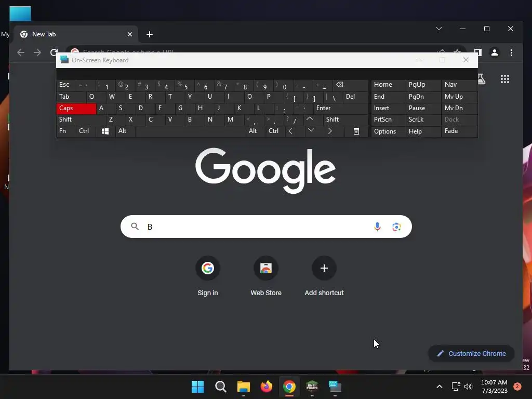Open notification center badge
Image resolution: width=532 pixels, height=399 pixels.
point(517,387)
